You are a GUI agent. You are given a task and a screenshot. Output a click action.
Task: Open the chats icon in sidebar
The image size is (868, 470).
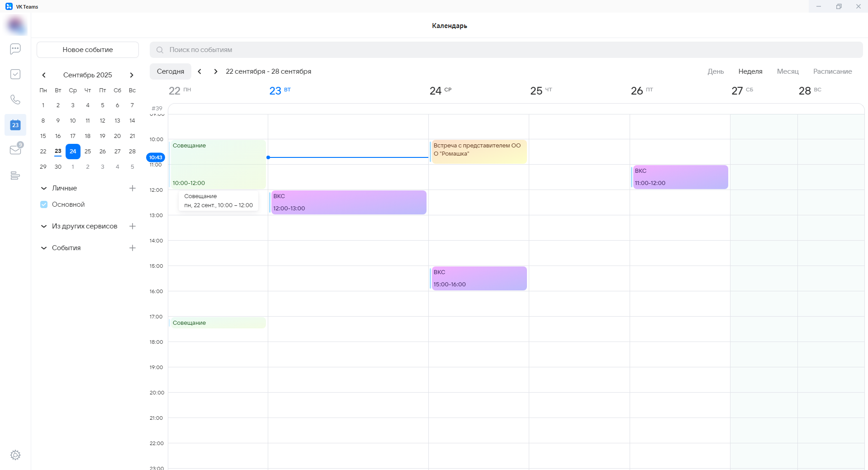tap(15, 49)
